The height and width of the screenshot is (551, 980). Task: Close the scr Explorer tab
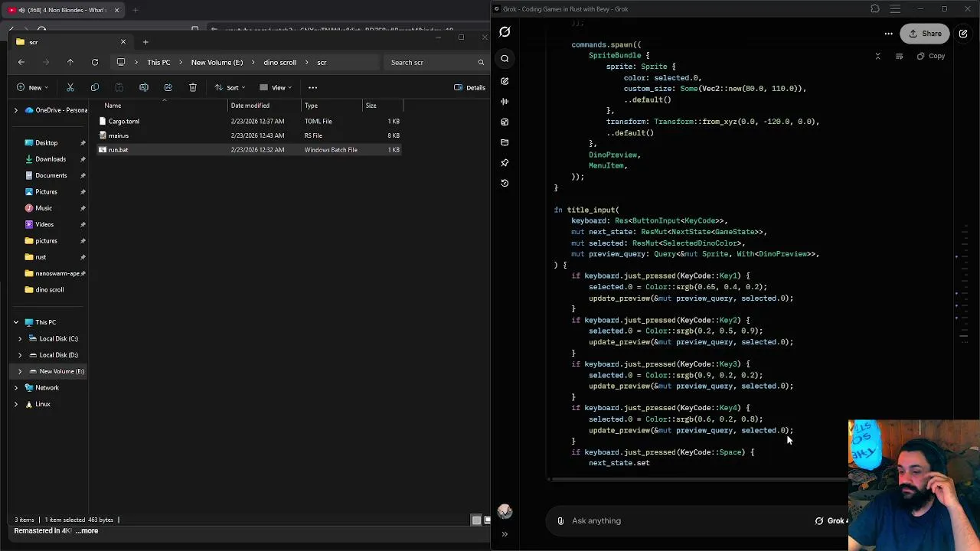[x=122, y=42]
